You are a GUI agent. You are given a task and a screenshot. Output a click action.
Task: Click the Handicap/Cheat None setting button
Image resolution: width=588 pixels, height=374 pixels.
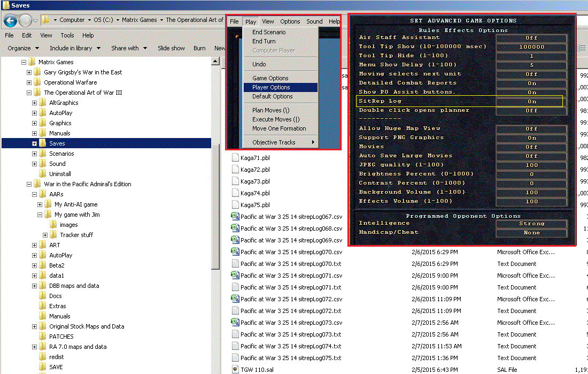tap(531, 232)
